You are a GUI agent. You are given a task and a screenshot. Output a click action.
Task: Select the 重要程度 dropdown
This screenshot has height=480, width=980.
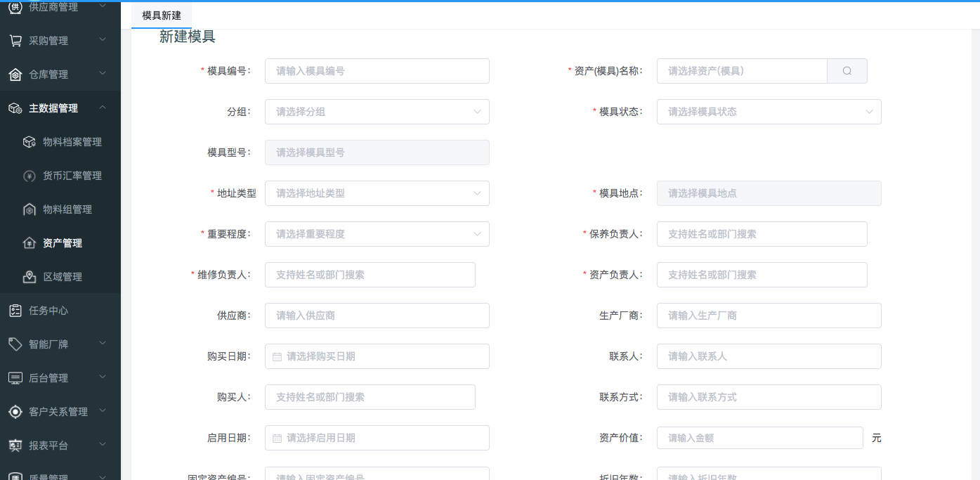[x=377, y=234]
